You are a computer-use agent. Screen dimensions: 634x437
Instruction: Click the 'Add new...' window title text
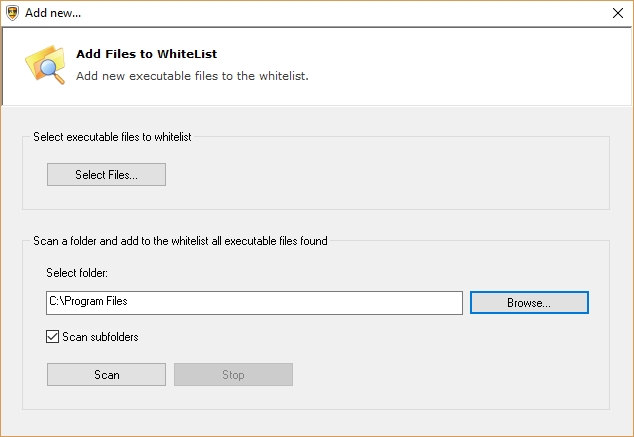(x=53, y=13)
